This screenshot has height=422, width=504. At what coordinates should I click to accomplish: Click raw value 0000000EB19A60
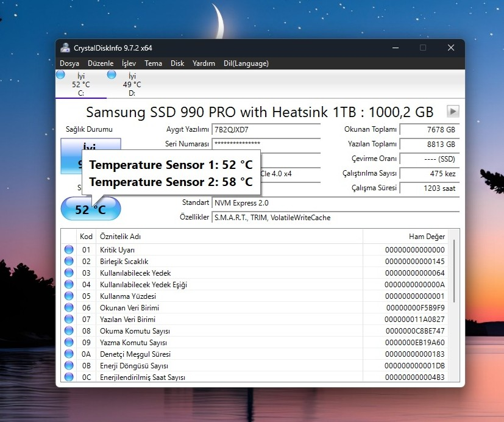[x=414, y=343]
